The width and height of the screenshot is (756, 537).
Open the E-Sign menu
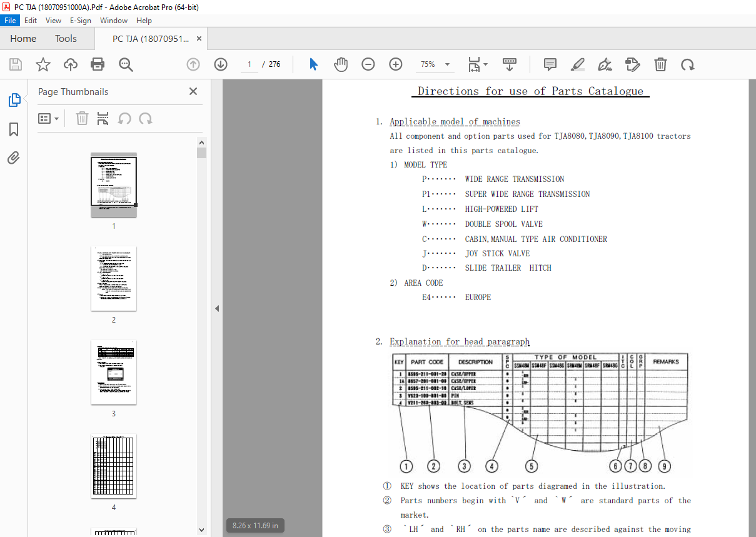pyautogui.click(x=80, y=21)
